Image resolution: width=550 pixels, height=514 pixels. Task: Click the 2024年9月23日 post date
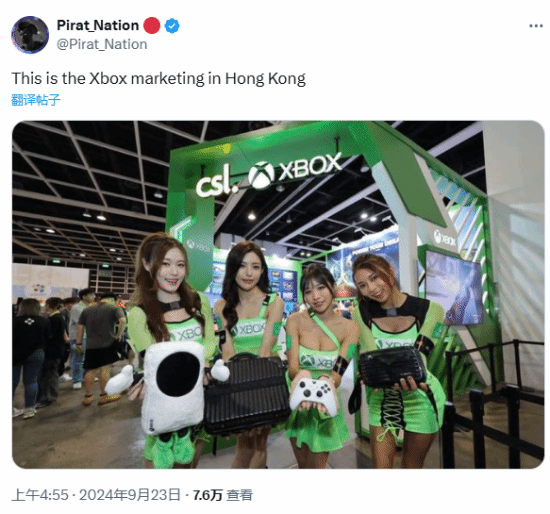pos(129,495)
